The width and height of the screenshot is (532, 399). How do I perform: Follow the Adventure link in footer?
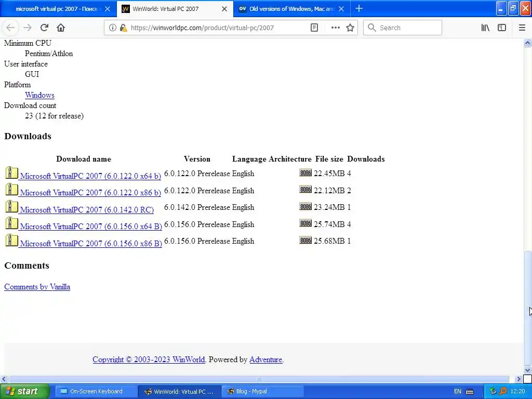(x=265, y=360)
